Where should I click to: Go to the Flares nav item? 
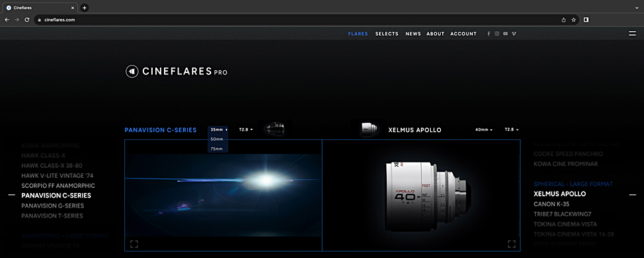click(x=358, y=34)
